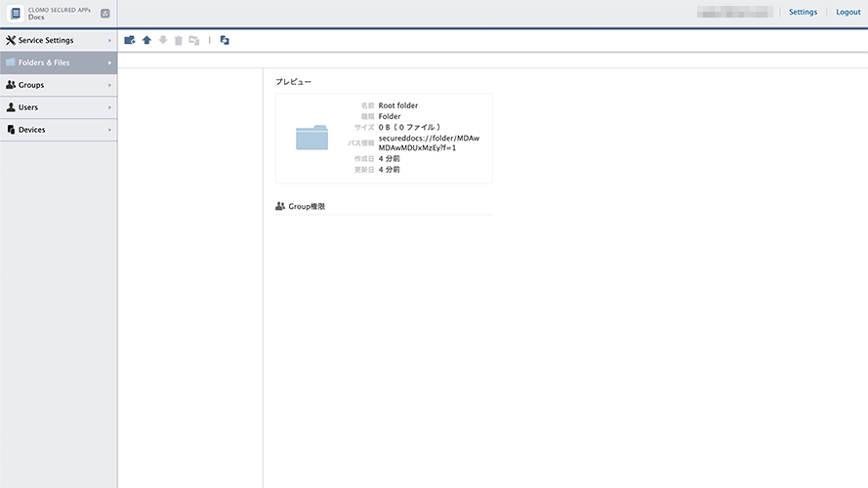
Task: Click the 'Folder' type value text
Action: 390,116
